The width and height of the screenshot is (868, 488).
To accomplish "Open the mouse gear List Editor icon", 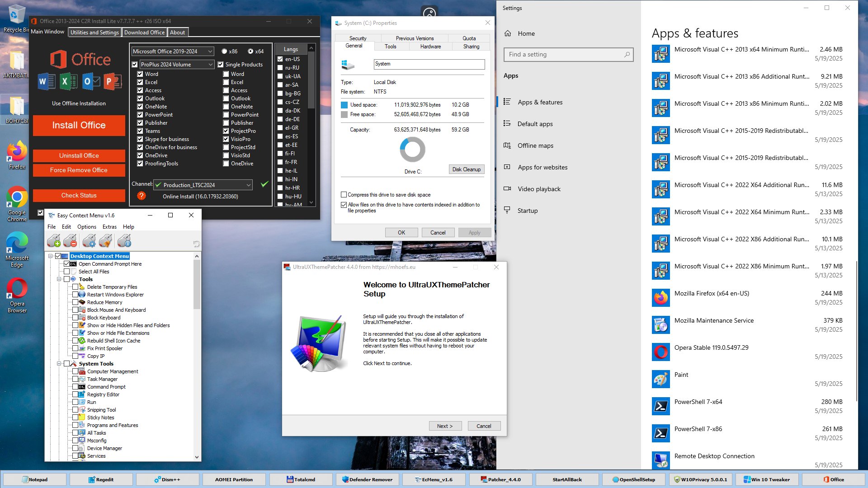I will pos(89,241).
